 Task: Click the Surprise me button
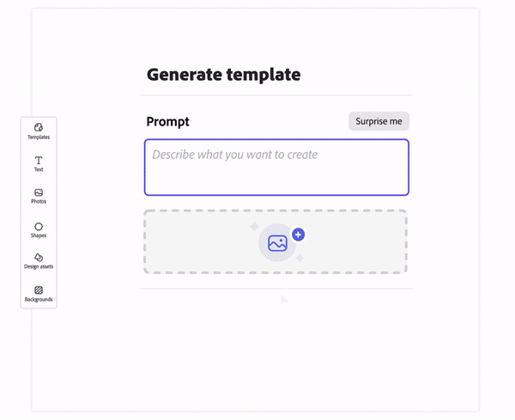click(x=379, y=121)
